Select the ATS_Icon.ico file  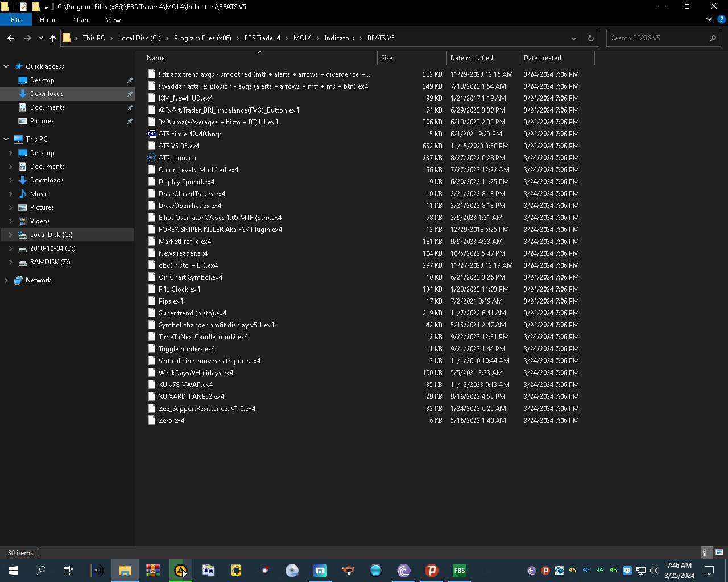click(177, 158)
